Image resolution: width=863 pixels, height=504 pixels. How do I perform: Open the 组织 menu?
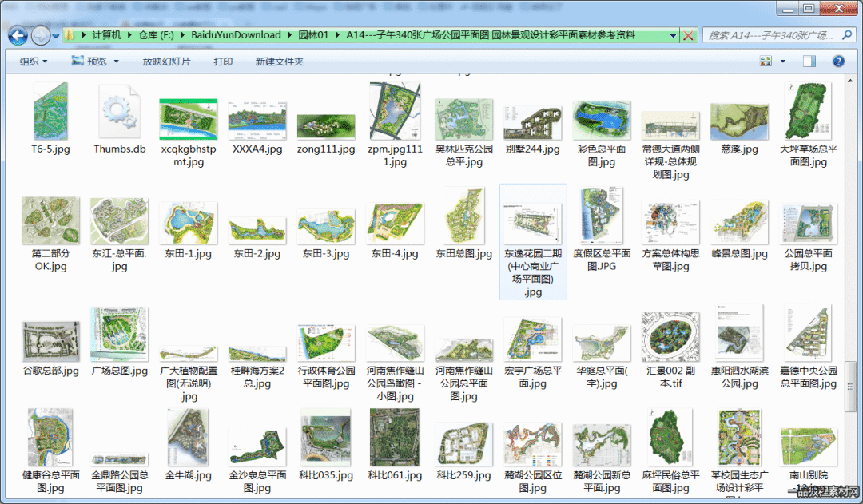click(33, 62)
